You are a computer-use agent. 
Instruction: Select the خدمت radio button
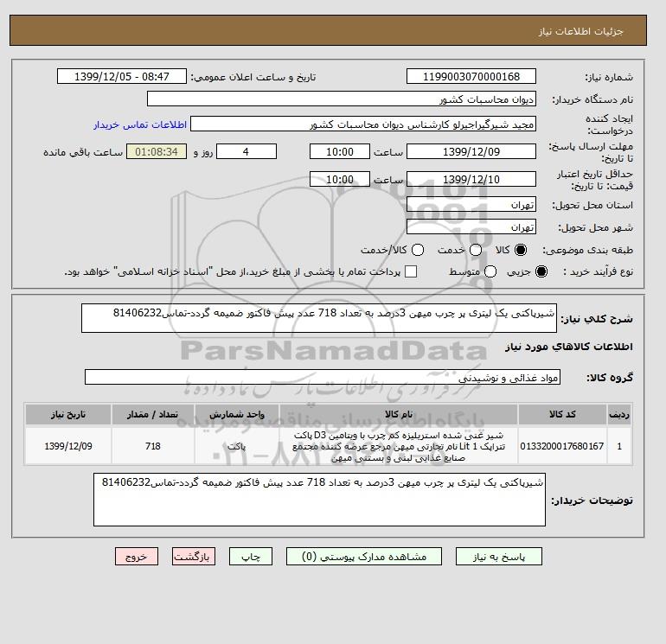tap(476, 250)
